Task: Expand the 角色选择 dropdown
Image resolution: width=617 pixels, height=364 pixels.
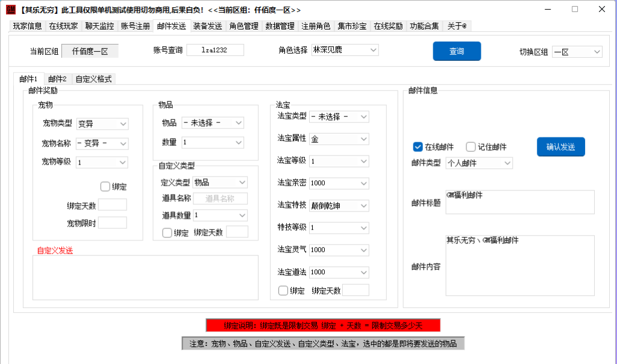Action: pos(344,50)
